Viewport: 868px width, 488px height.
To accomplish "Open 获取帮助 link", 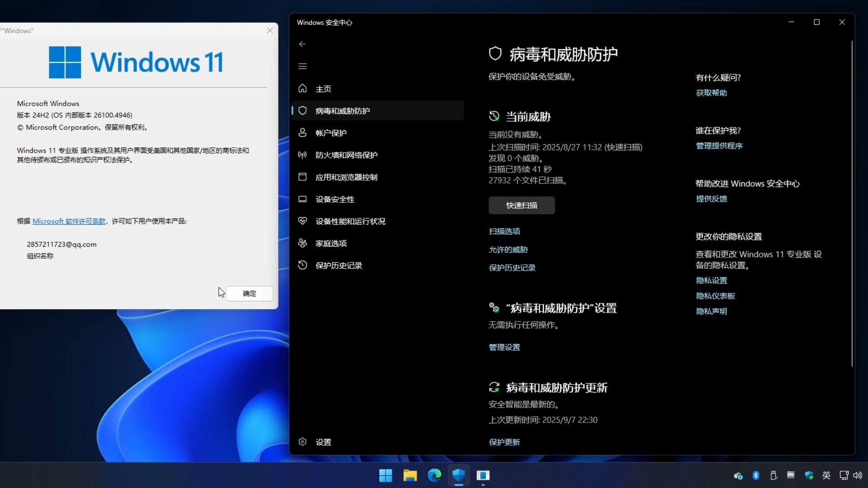I will tap(712, 93).
